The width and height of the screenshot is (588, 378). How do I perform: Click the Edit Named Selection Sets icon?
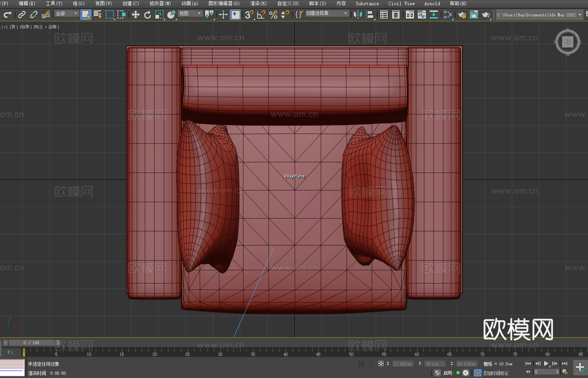tap(299, 14)
